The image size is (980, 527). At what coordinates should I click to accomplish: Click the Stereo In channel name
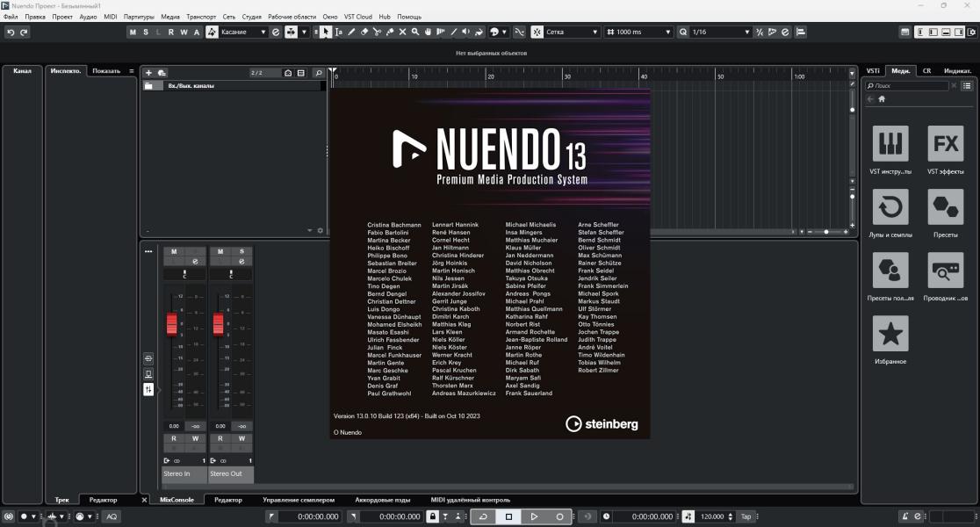(x=184, y=474)
